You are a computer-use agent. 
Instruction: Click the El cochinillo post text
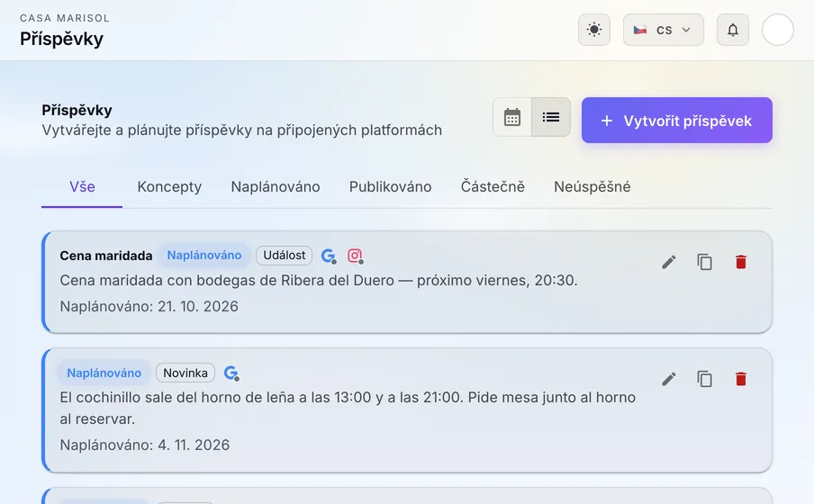348,408
